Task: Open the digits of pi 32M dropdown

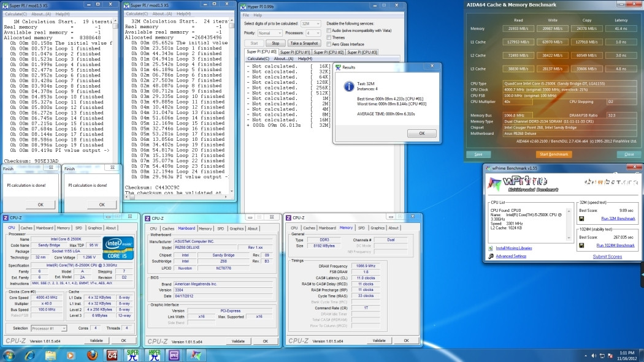Action: point(310,24)
